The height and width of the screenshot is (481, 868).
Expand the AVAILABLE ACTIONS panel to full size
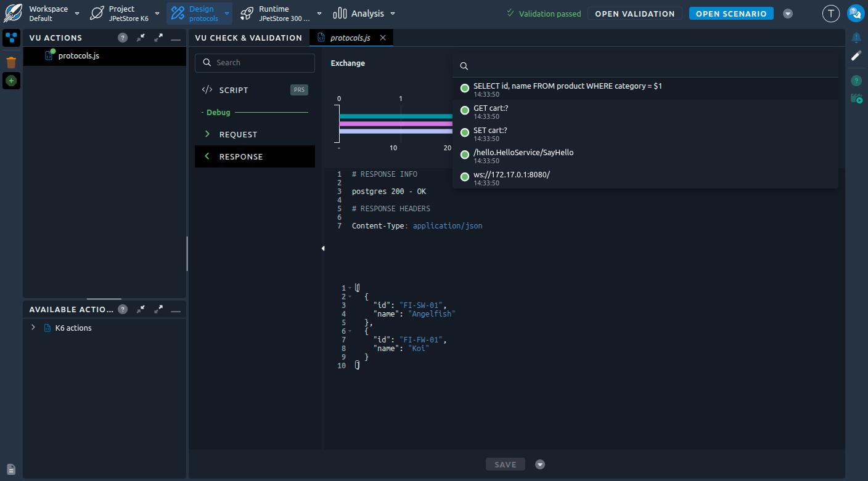[158, 309]
